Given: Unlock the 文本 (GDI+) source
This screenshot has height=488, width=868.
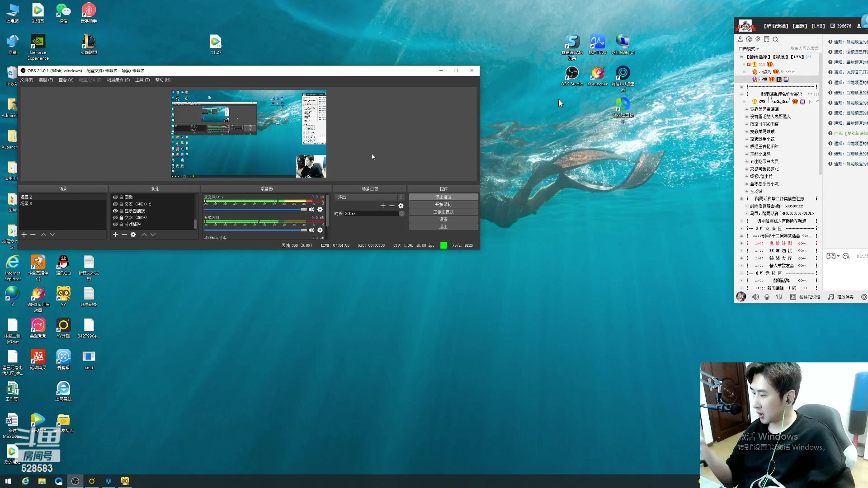Looking at the screenshot, I should tap(121, 218).
